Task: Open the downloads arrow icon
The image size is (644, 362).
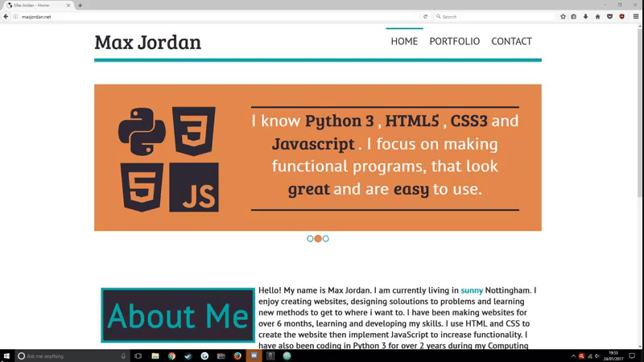Action: (x=586, y=17)
